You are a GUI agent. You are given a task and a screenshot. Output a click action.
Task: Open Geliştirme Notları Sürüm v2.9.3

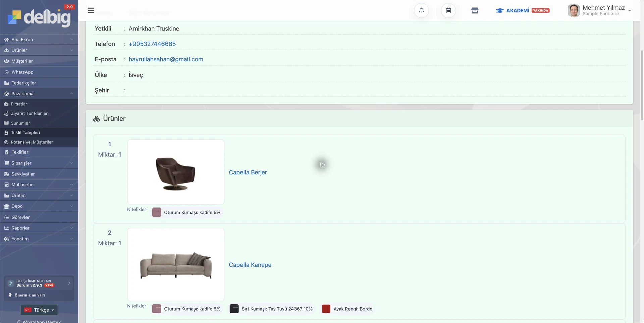(x=39, y=283)
